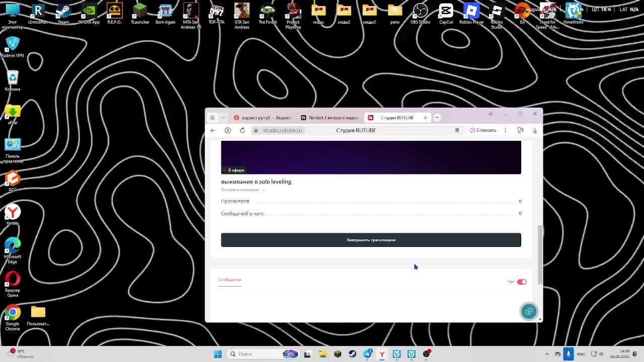Click Завершить трансляцию button

[371, 240]
